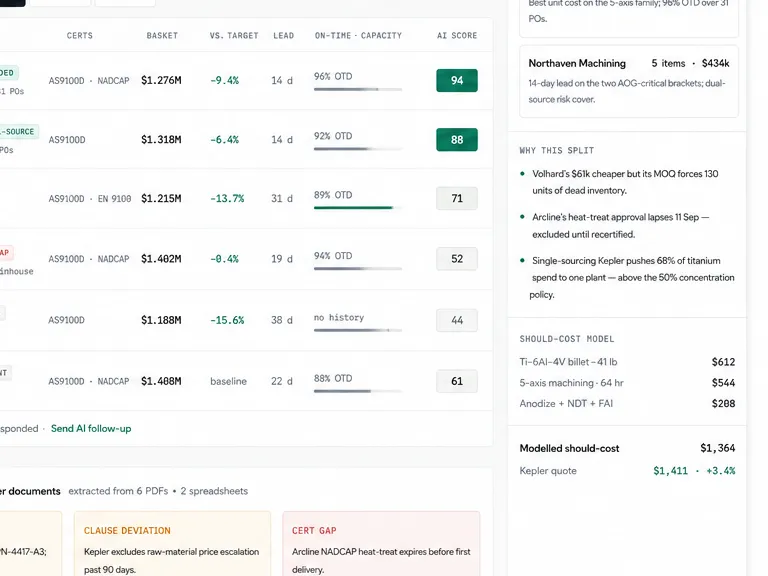Viewport: 768px width, 576px height.
Task: Click the 5 items · $434k summary
Action: [690, 63]
